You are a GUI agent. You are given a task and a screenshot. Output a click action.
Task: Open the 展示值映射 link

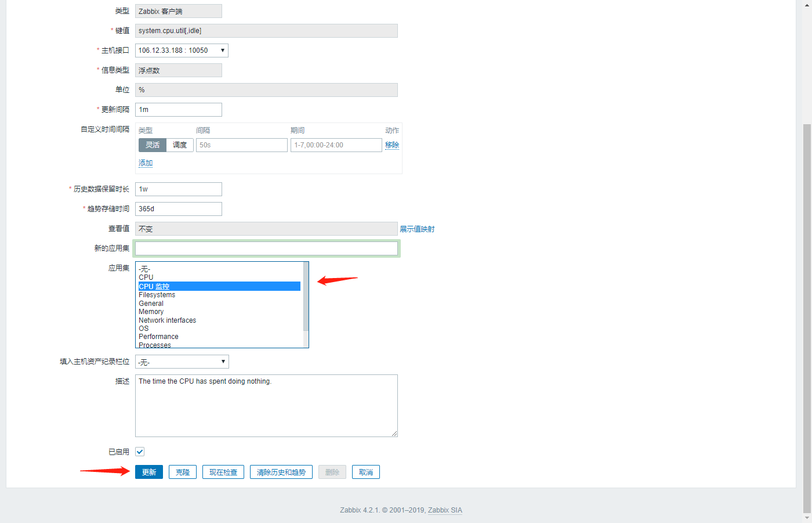click(417, 229)
